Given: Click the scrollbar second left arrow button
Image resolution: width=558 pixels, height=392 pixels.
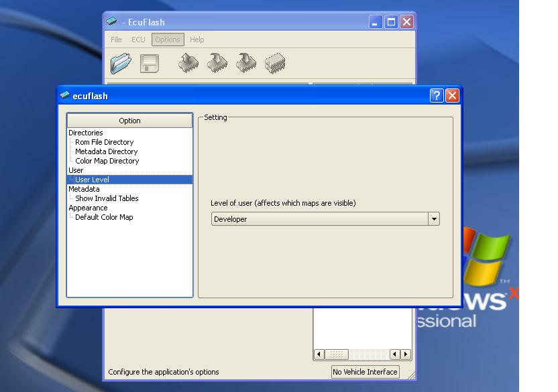Looking at the screenshot, I should click(394, 354).
